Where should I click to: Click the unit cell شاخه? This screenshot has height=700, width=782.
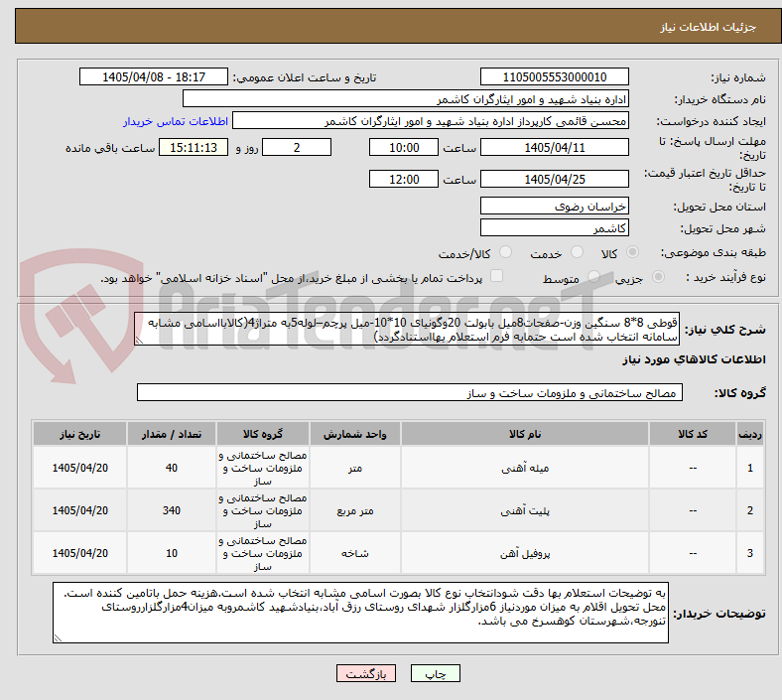[x=354, y=553]
